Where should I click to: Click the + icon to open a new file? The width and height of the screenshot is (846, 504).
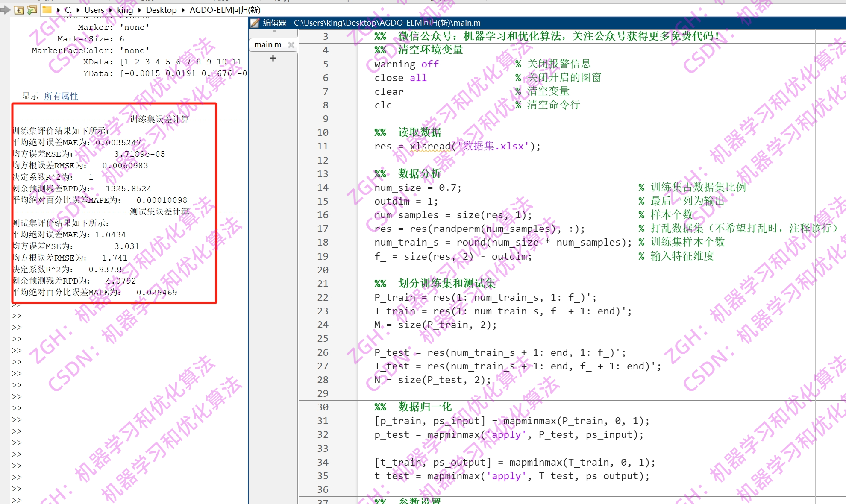click(273, 58)
